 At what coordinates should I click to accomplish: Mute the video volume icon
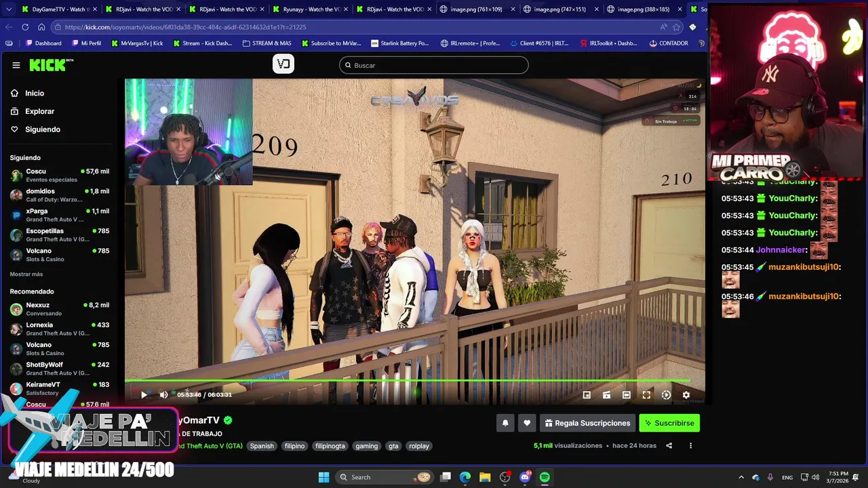click(x=163, y=394)
